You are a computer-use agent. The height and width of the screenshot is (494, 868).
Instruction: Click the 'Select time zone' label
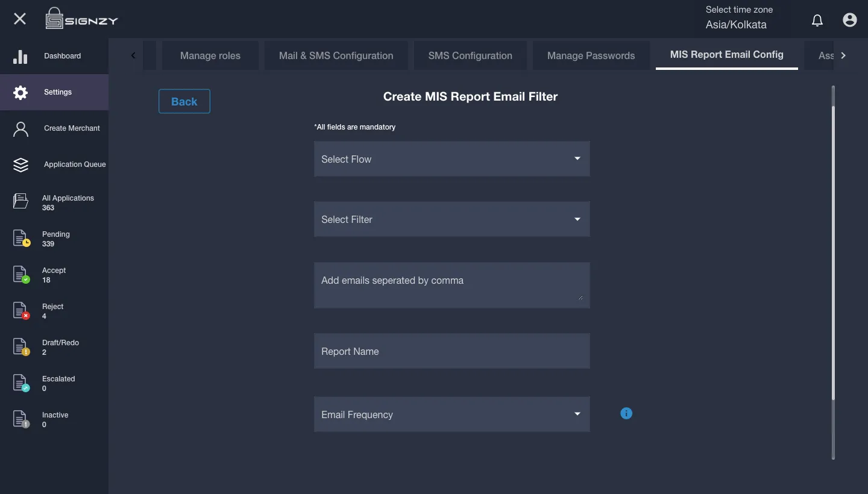[739, 10]
